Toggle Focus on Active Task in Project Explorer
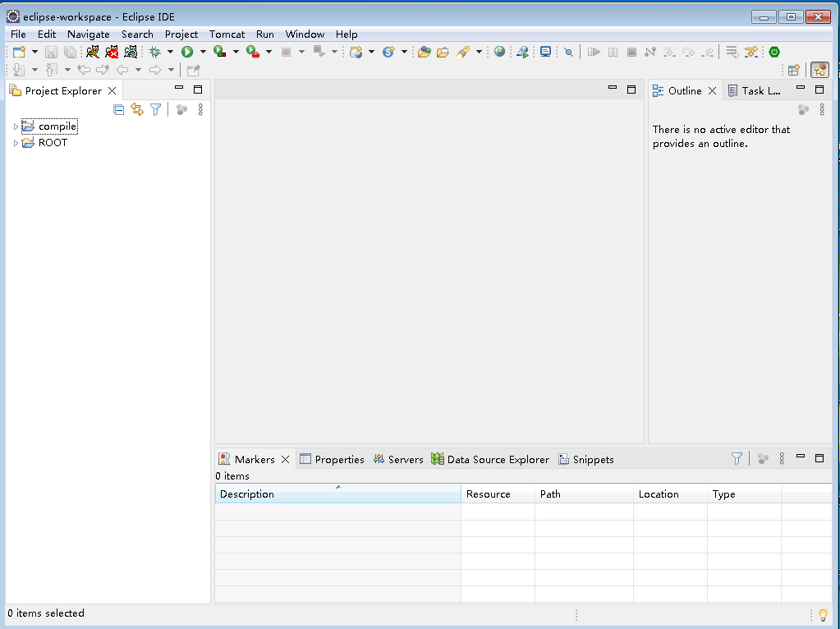The width and height of the screenshot is (840, 629). pos(182,110)
